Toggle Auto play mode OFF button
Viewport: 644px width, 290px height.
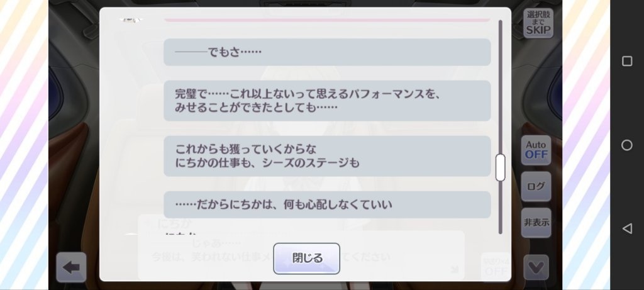pos(536,150)
